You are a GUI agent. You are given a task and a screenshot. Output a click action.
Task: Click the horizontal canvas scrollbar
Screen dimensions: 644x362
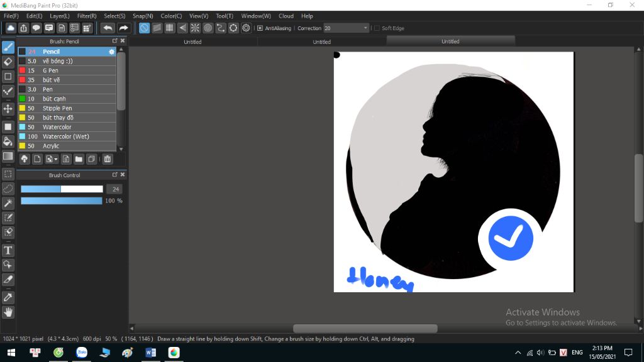click(365, 328)
